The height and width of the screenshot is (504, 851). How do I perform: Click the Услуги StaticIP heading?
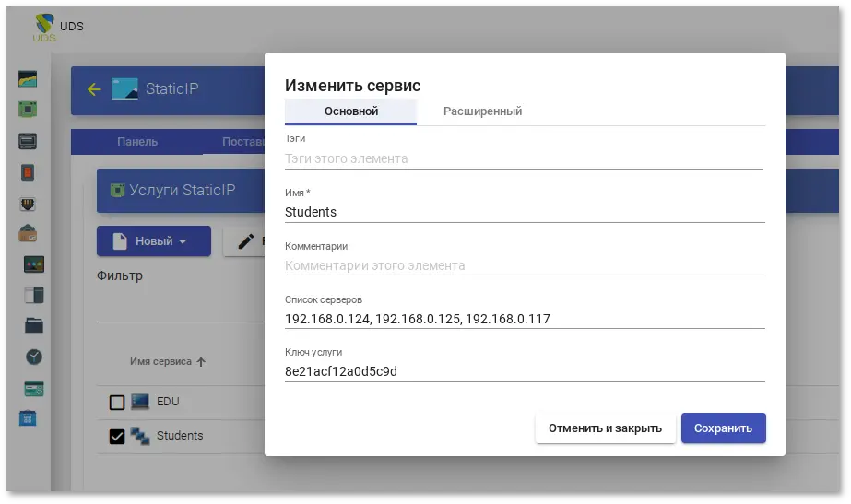pyautogui.click(x=182, y=190)
